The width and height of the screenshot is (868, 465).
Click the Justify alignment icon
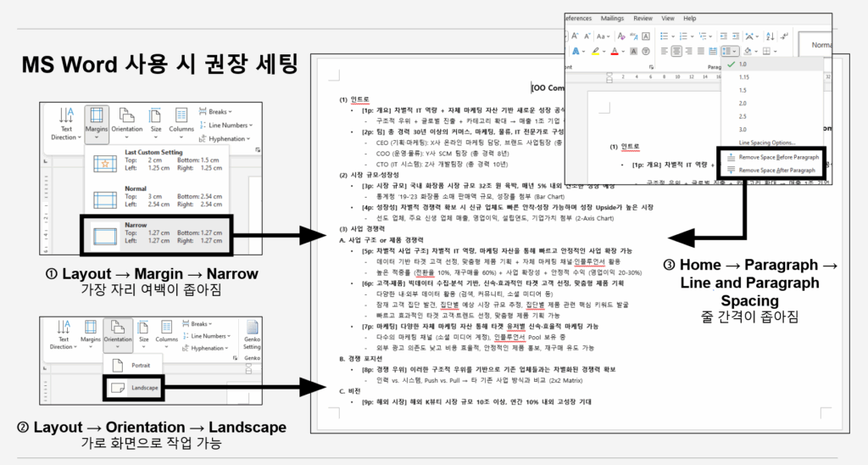(701, 52)
